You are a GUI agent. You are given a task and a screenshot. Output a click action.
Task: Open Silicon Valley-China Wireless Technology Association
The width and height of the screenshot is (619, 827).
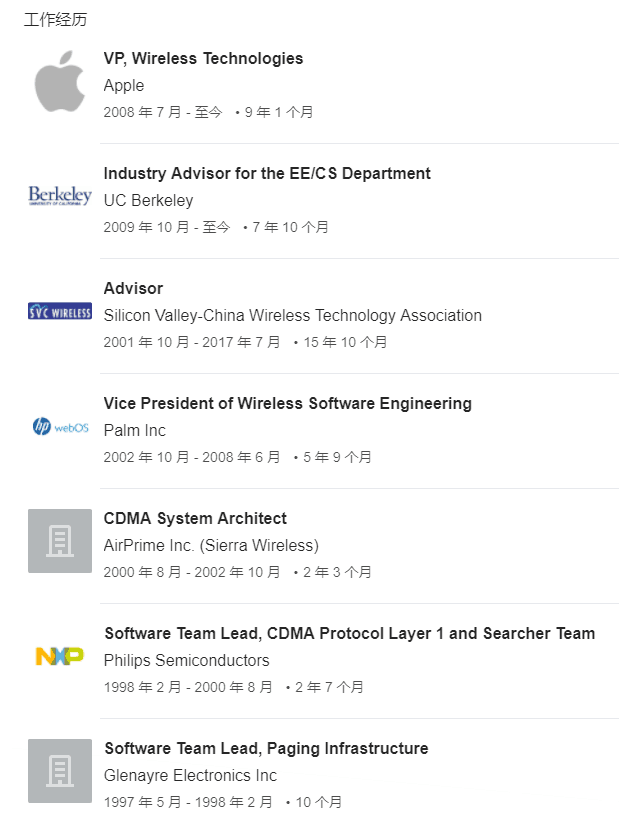point(293,315)
